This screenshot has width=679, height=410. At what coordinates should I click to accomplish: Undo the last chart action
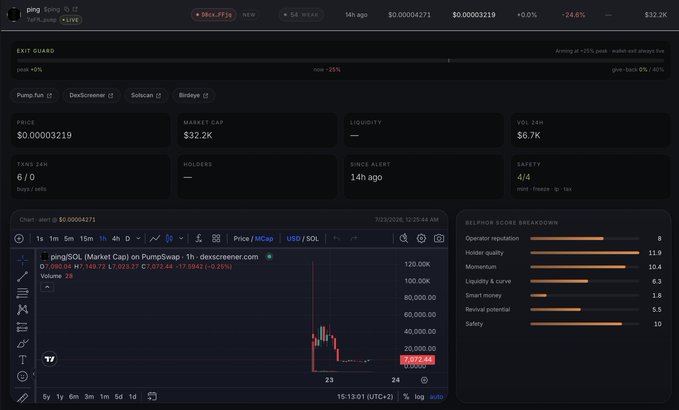tap(336, 239)
